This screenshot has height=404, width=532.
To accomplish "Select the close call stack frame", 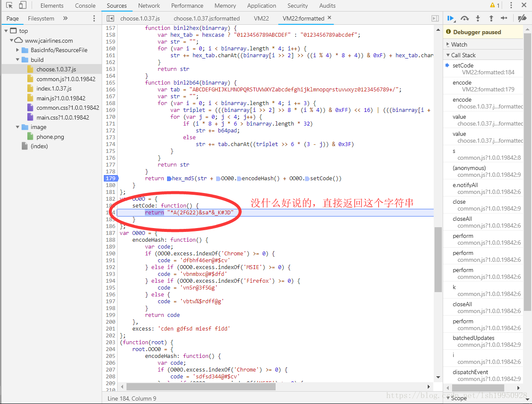I will tap(483, 205).
